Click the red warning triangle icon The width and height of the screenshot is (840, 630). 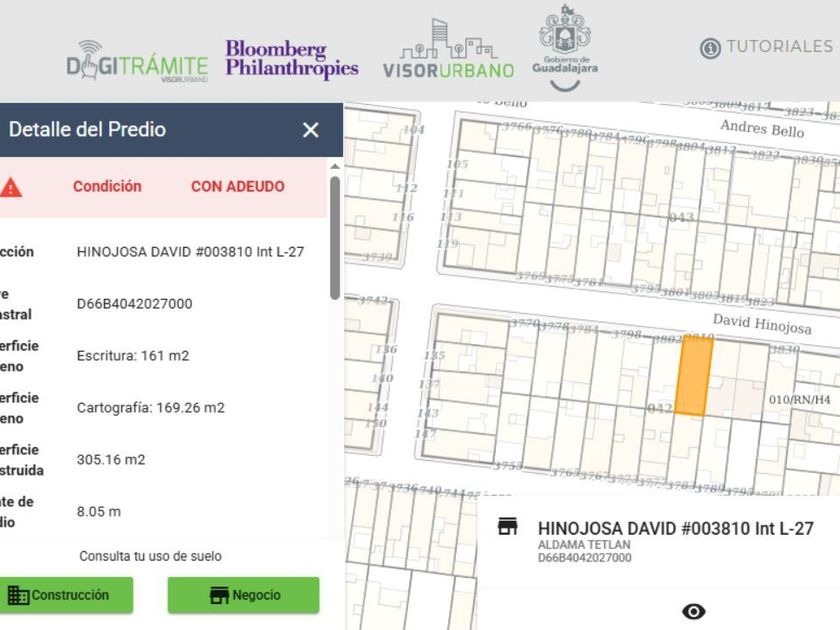coord(11,188)
